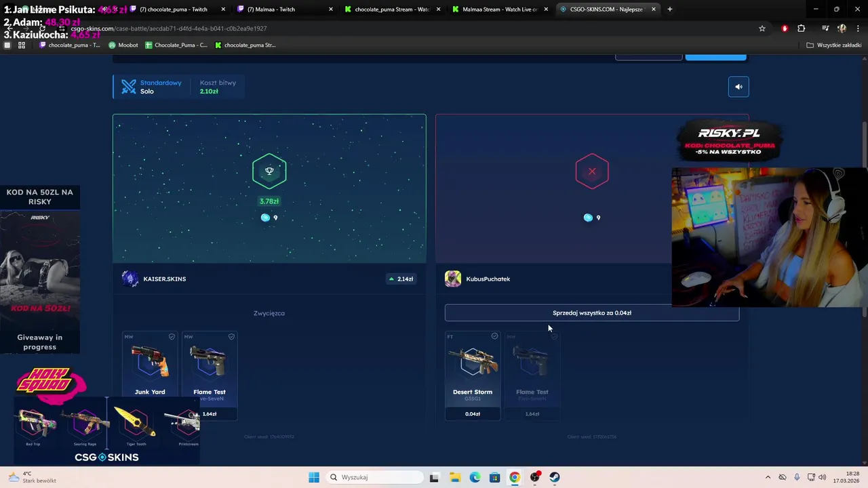Open the Chrome profile avatar
Screen dimensions: 868x488
842,28
